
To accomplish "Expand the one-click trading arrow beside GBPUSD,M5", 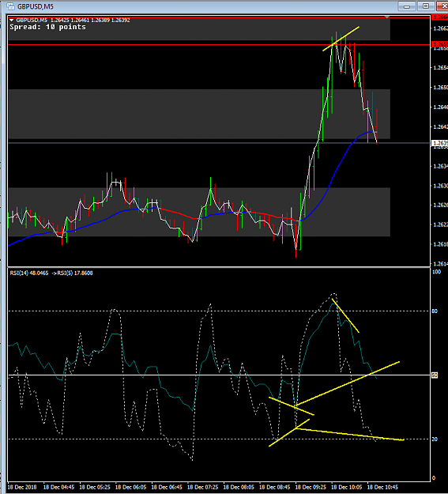I will click(x=12, y=21).
